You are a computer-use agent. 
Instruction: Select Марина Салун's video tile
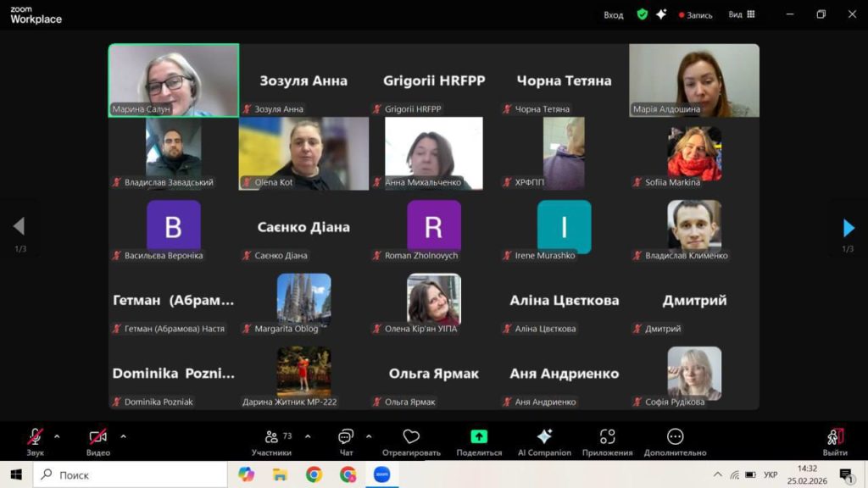(x=174, y=80)
